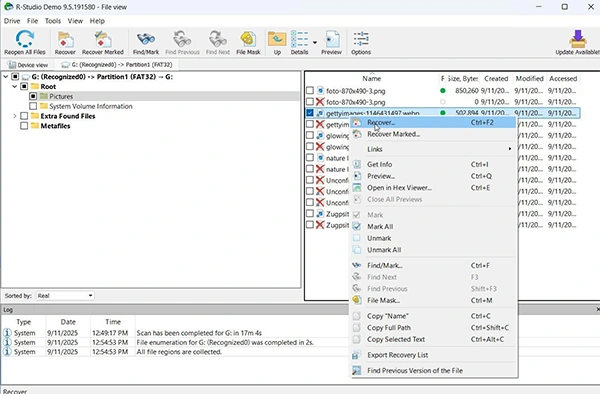This screenshot has width=600, height=394.
Task: Click the first foto-870x490-3.png file icon
Action: (x=320, y=91)
